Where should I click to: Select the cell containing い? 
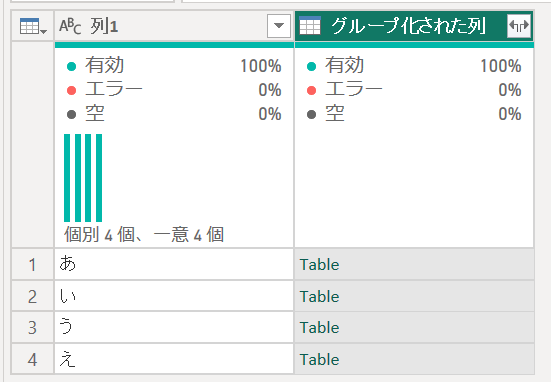pyautogui.click(x=174, y=296)
